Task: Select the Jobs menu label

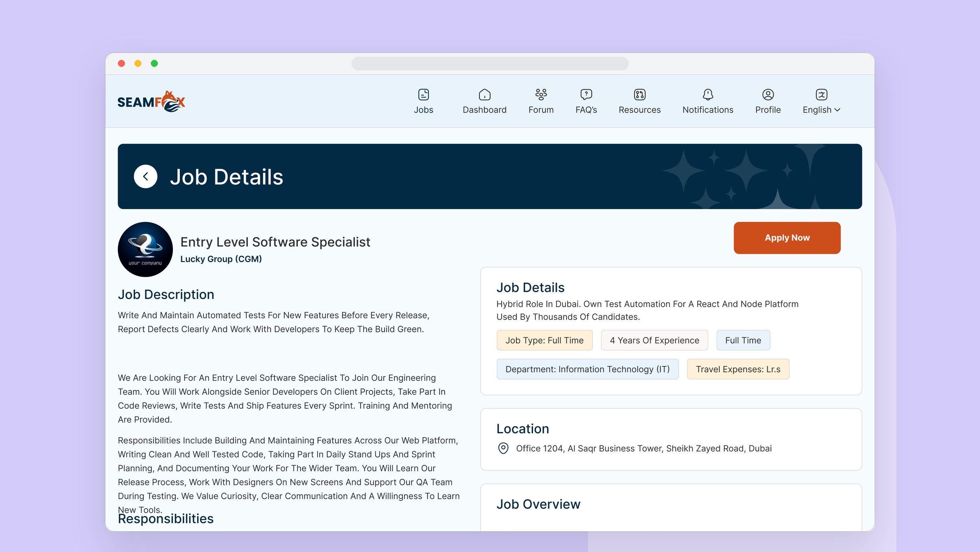Action: [423, 110]
